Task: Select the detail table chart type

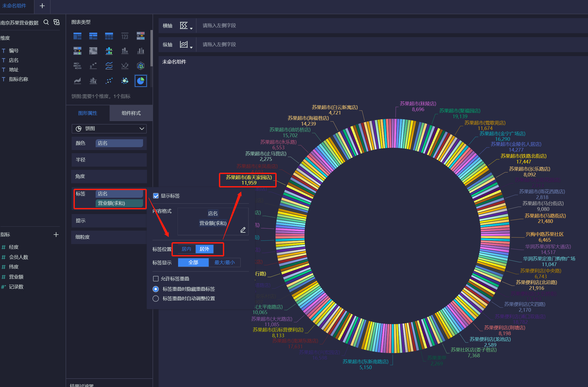Action: pos(109,36)
